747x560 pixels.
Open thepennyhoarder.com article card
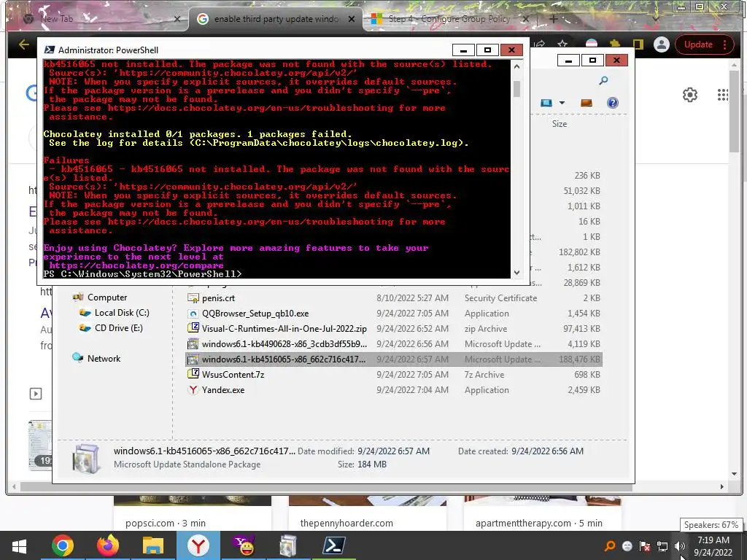pyautogui.click(x=368, y=514)
